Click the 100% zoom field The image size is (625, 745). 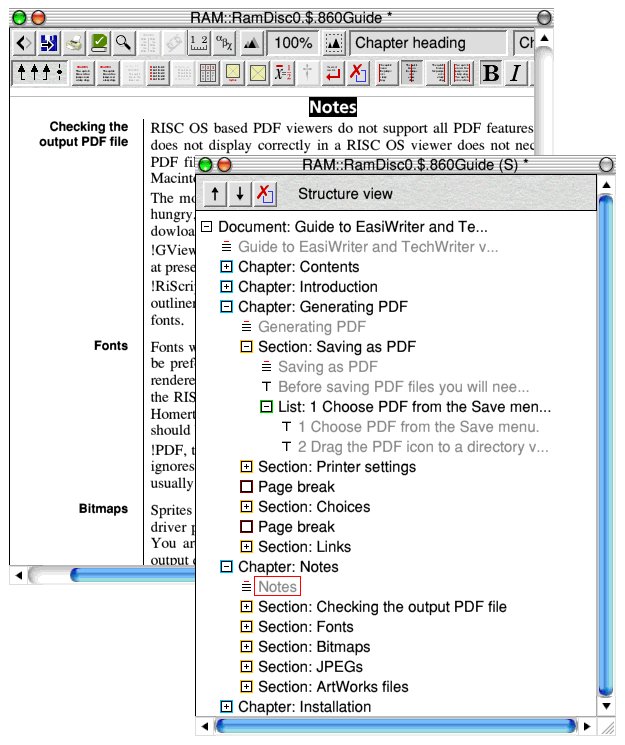click(x=293, y=43)
